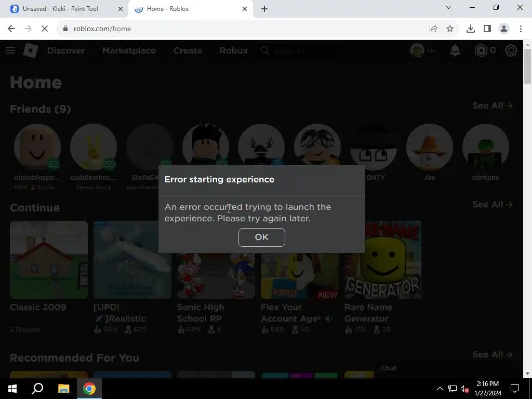Open the [UPD!] Realistic game thumbnail
This screenshot has height=399, width=532.
click(x=132, y=260)
